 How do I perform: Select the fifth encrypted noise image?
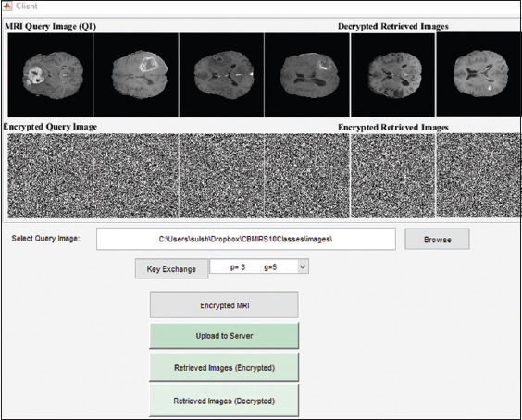[392, 176]
